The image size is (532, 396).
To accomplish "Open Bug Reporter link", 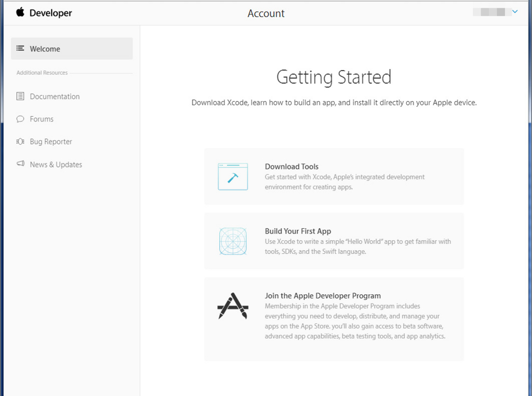I will coord(51,142).
